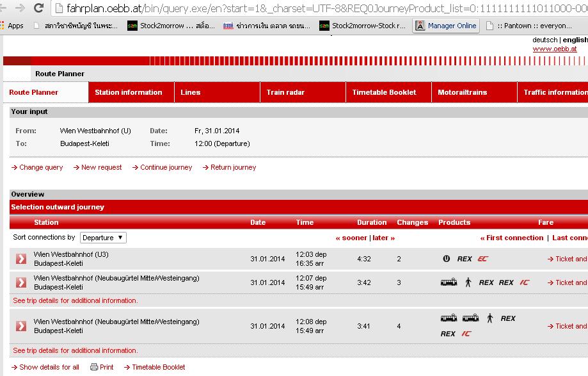Select english language option
This screenshot has height=376, width=588.
point(575,40)
